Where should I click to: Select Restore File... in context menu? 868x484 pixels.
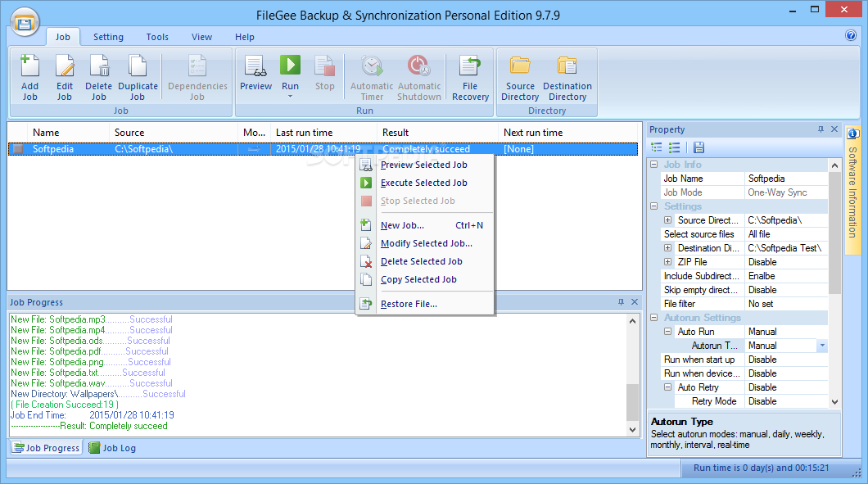(425, 304)
